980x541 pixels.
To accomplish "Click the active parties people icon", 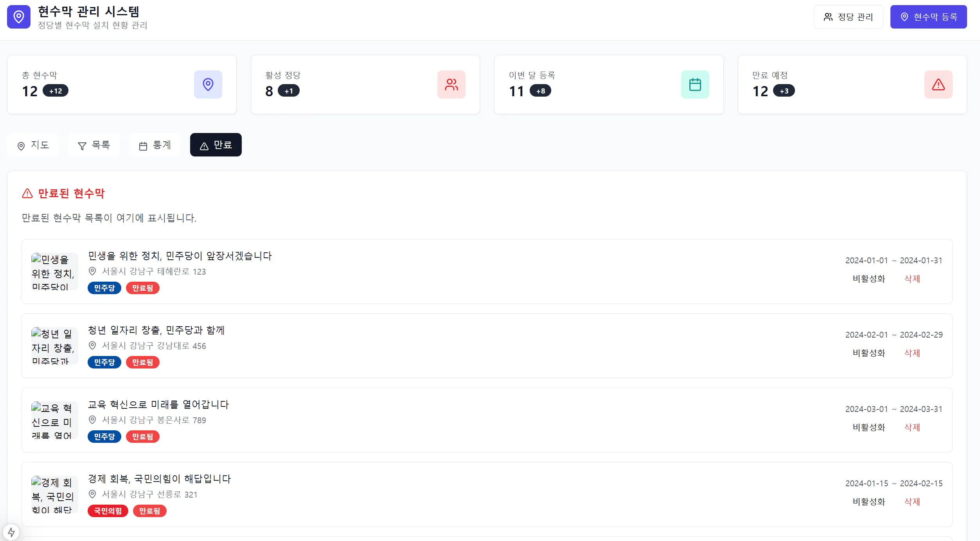I will [x=451, y=84].
